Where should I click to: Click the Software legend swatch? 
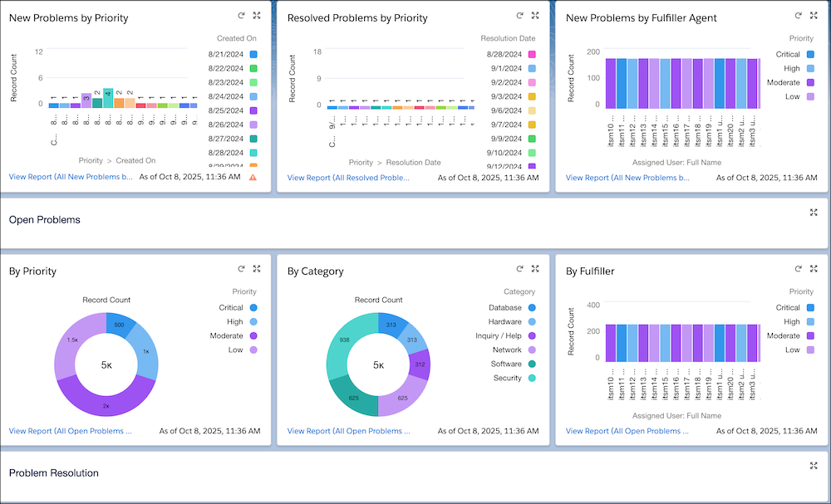532,364
